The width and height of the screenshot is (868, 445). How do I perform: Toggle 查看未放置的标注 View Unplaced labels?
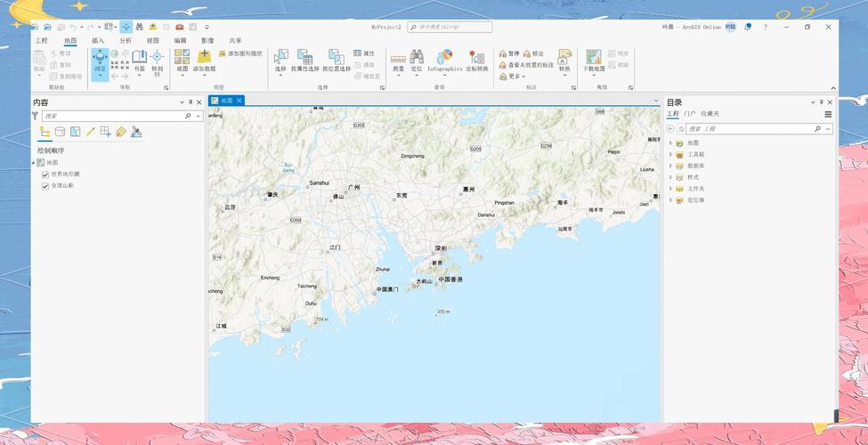[526, 65]
